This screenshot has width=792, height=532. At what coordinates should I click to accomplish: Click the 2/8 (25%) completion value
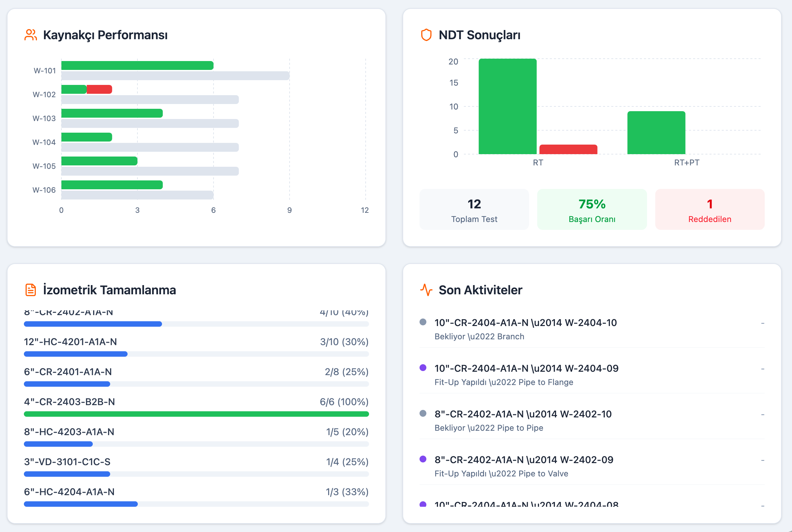click(347, 372)
